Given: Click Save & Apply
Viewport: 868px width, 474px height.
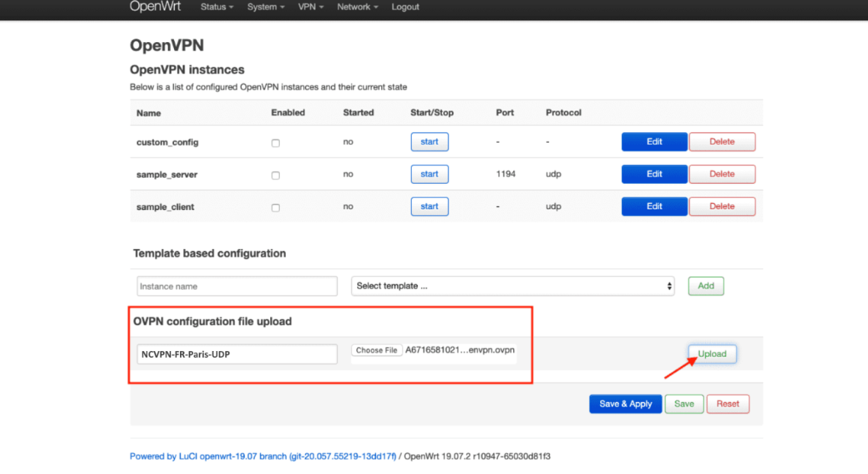Looking at the screenshot, I should coord(625,403).
